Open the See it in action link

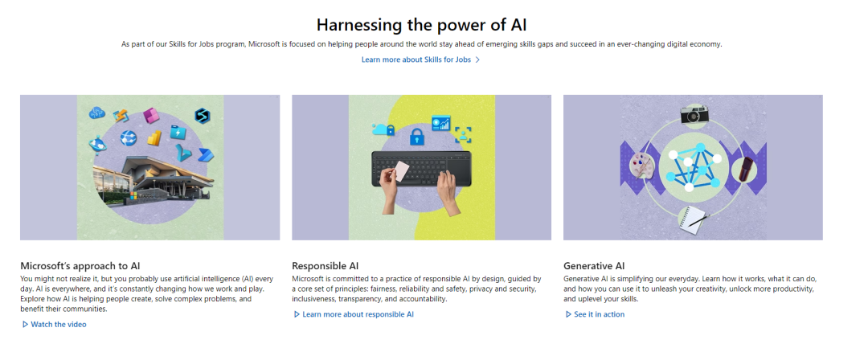click(x=599, y=315)
